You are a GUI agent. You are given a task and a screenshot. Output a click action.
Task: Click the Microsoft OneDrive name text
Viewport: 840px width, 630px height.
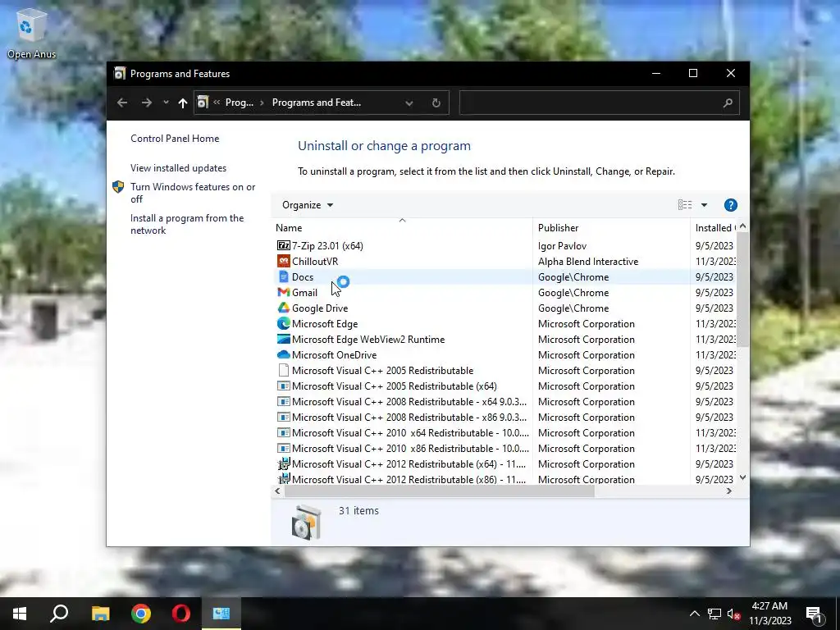point(335,354)
